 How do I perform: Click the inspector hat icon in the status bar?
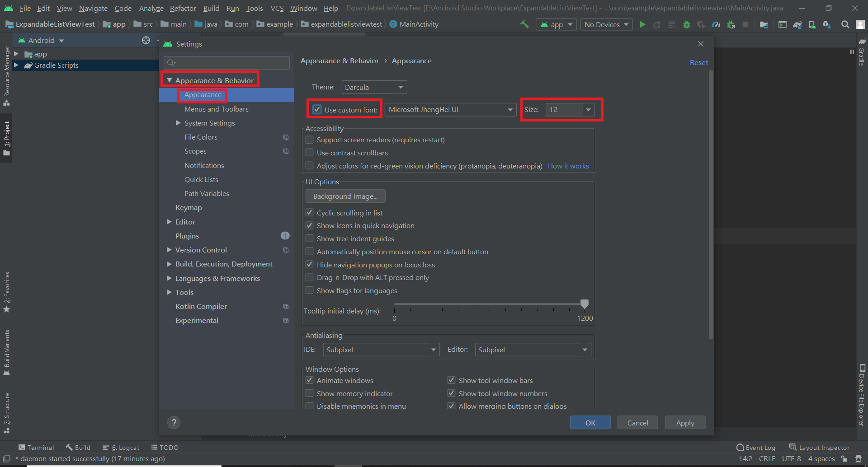(x=858, y=458)
